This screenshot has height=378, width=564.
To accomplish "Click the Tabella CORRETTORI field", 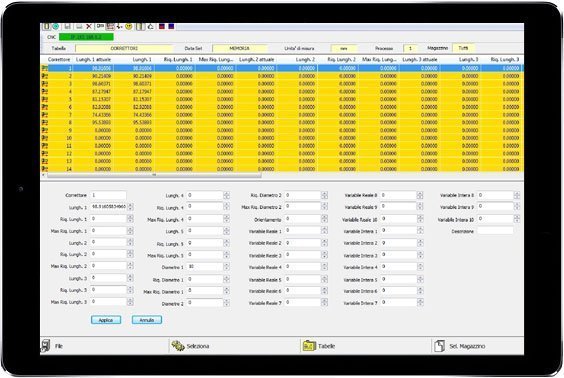I will [x=124, y=48].
